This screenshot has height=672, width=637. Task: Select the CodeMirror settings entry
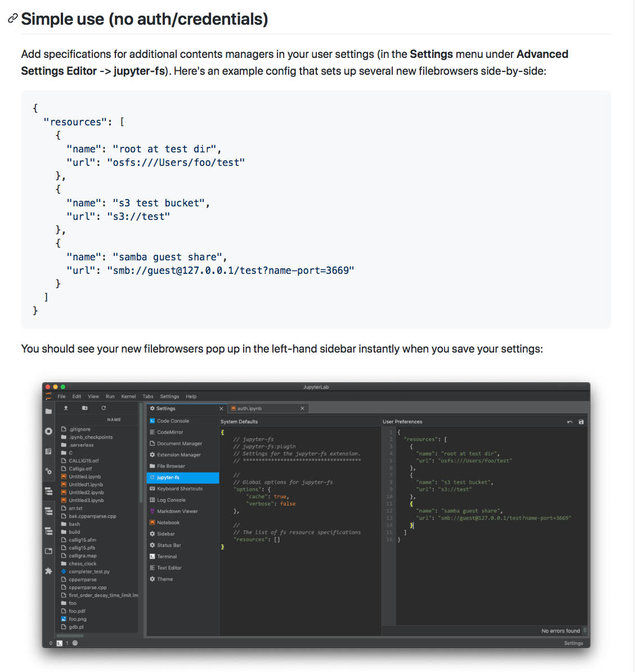[x=183, y=432]
